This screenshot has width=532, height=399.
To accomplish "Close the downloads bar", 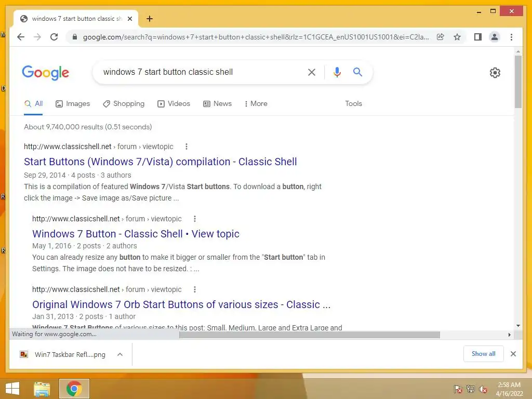I will (513, 354).
